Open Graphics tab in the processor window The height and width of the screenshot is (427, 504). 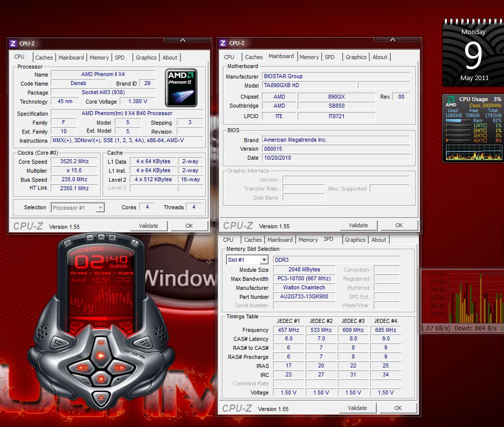(x=146, y=58)
